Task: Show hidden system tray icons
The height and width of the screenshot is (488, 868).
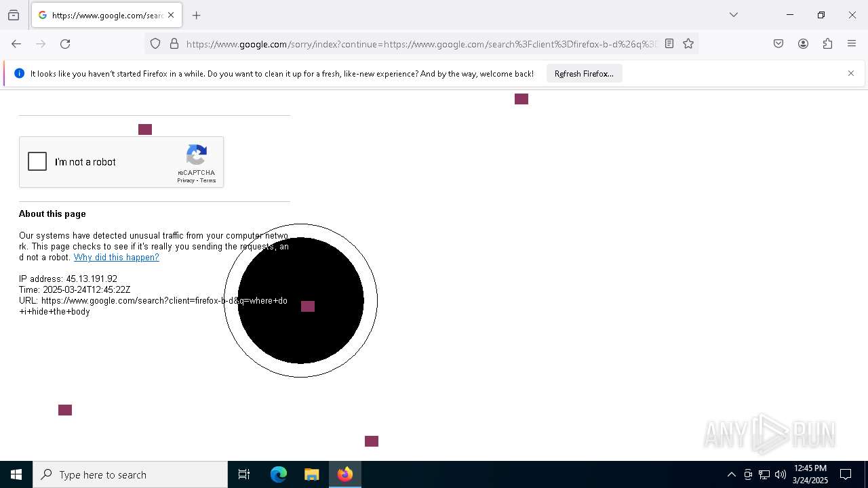Action: (x=731, y=474)
